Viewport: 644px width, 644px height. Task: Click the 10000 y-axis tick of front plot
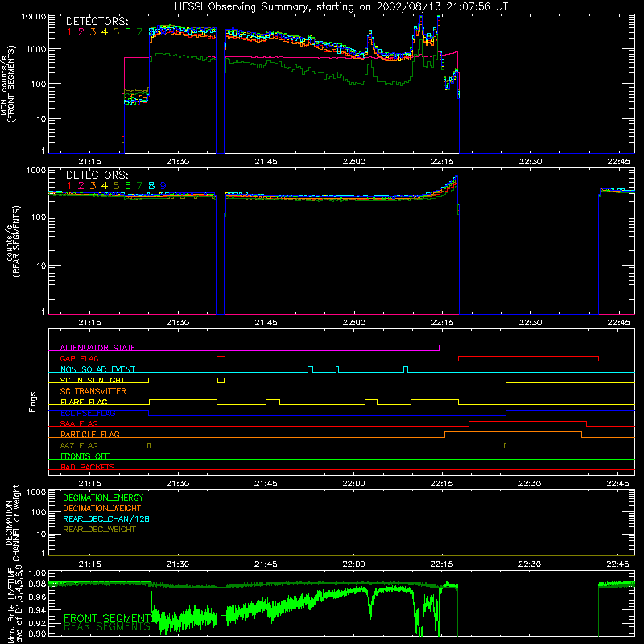pyautogui.click(x=33, y=16)
